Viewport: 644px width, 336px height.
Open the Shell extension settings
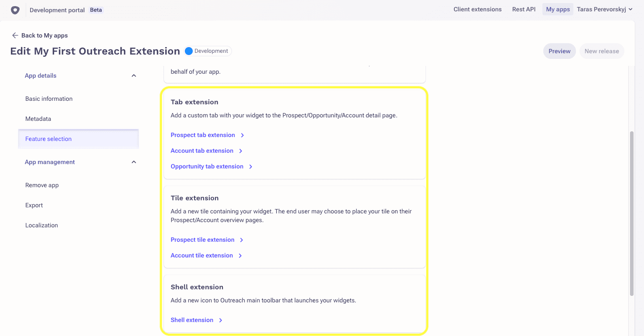[192, 320]
